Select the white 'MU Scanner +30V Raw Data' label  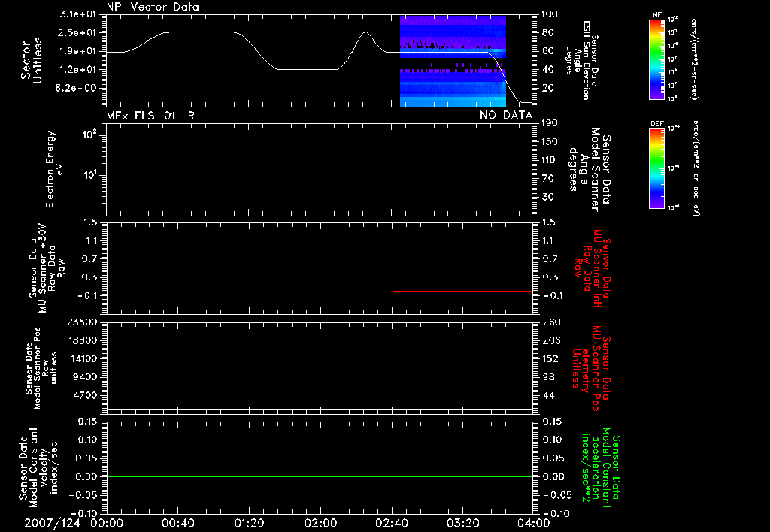47,268
